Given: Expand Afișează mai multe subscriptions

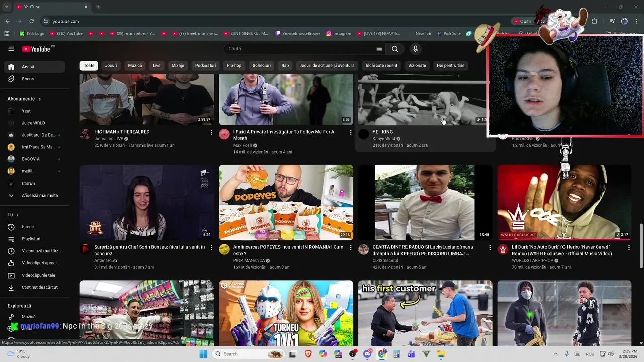Looking at the screenshot, I should point(34,195).
